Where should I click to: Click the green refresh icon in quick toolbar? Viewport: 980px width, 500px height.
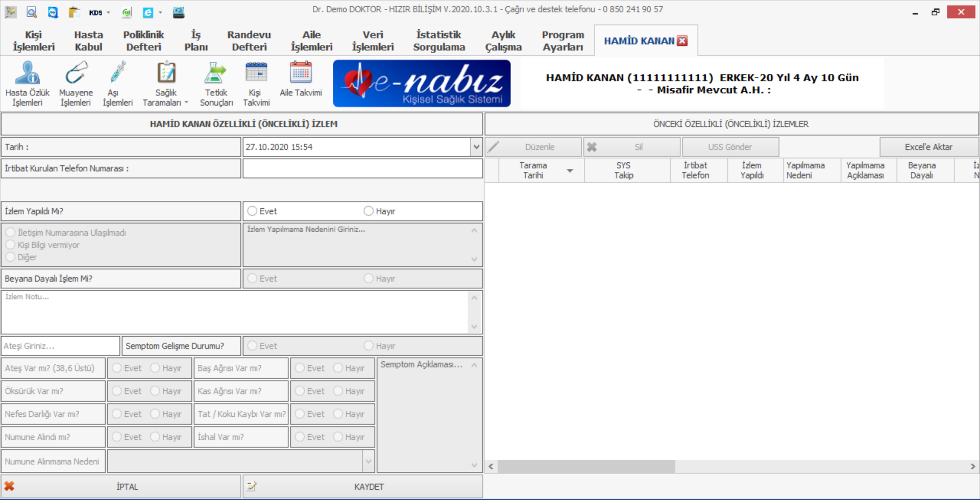(x=127, y=12)
